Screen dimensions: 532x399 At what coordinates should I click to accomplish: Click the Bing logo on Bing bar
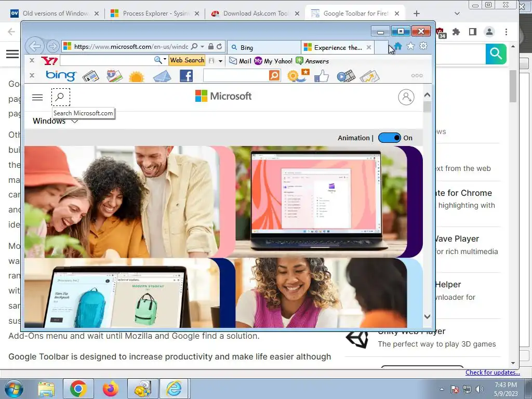pyautogui.click(x=61, y=75)
